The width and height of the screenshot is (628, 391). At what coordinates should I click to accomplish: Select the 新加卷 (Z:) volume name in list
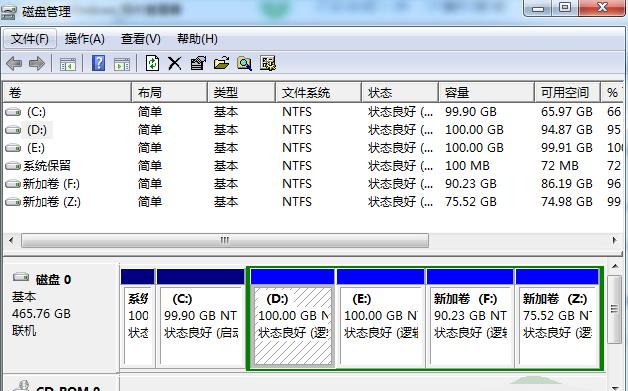tap(52, 202)
